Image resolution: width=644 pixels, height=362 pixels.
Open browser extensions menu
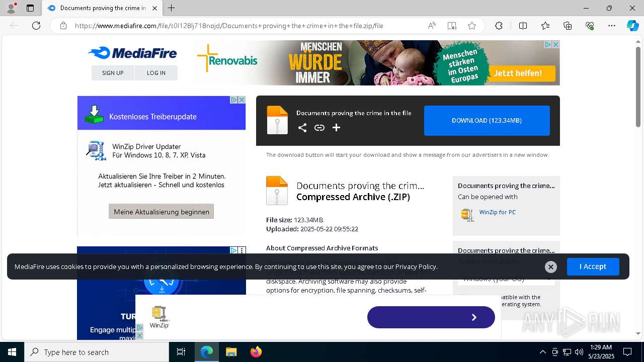coord(499,26)
